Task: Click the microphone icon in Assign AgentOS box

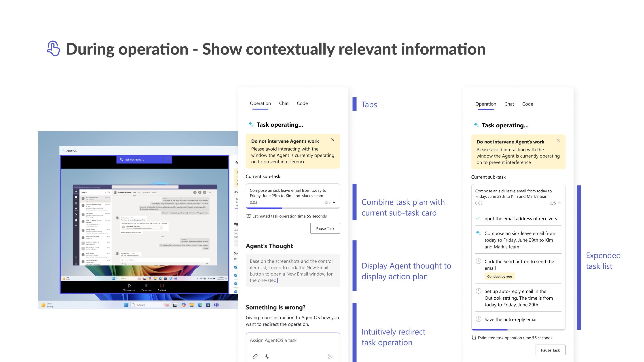Action: click(x=267, y=356)
